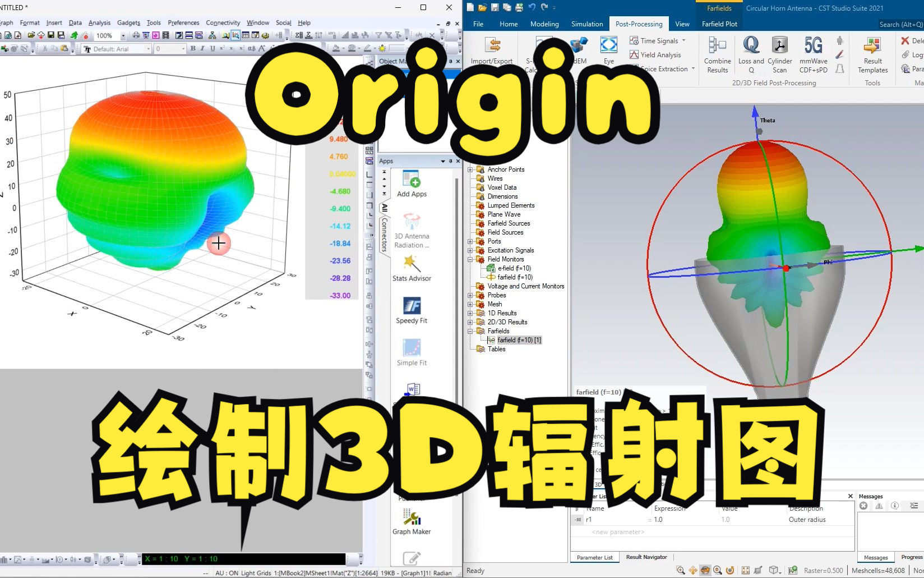Collapse the Field Monitors tree node
This screenshot has width=924, height=578.
(470, 259)
